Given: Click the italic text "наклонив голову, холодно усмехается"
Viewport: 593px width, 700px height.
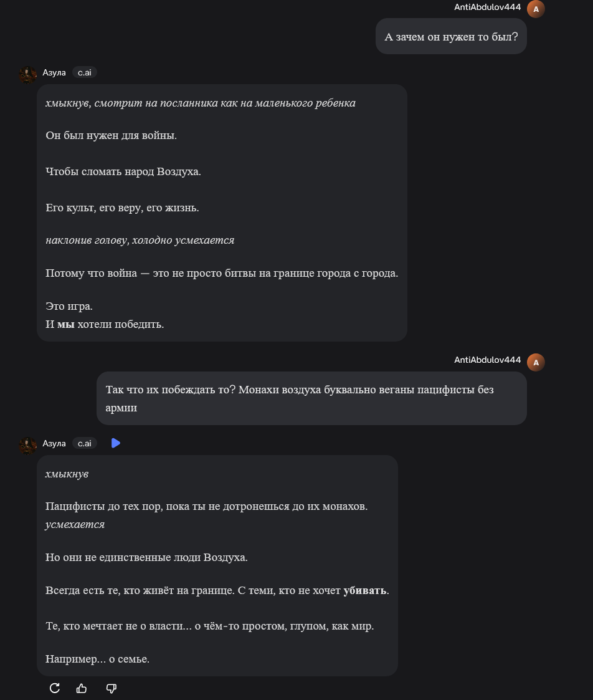Looking at the screenshot, I should (140, 240).
